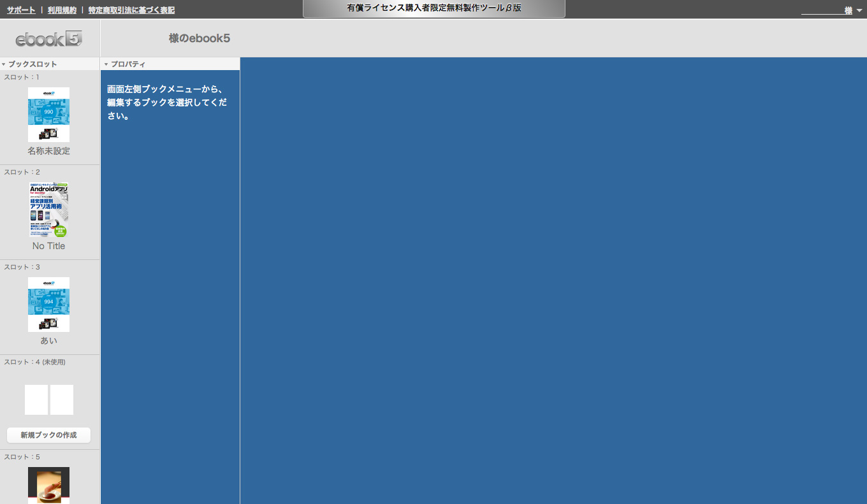Open the user account dropdown arrow

pyautogui.click(x=859, y=11)
